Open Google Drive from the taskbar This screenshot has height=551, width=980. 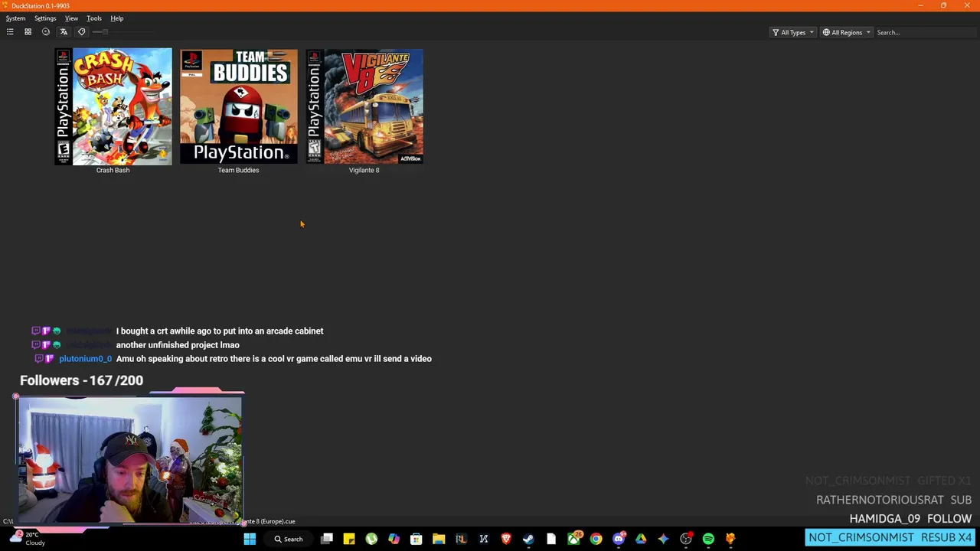641,539
